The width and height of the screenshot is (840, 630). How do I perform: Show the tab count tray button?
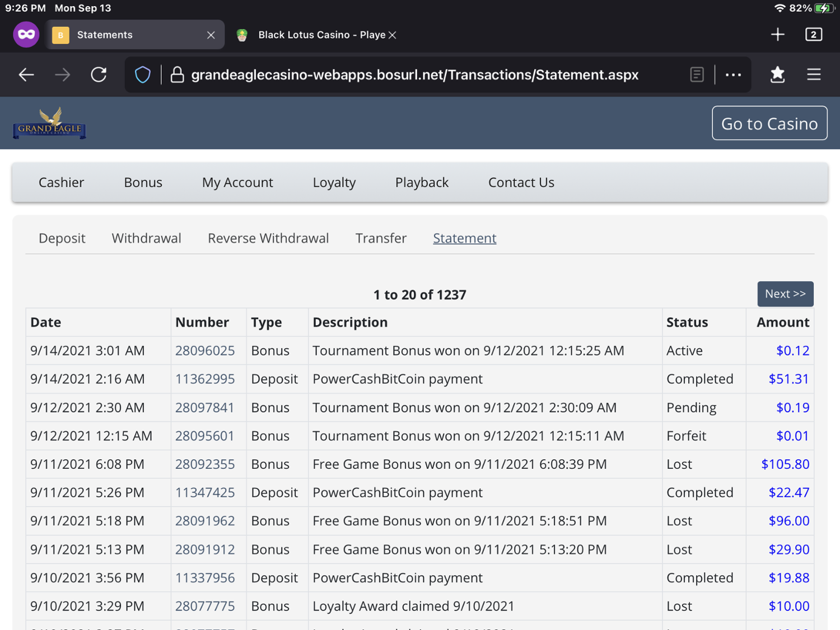click(814, 35)
